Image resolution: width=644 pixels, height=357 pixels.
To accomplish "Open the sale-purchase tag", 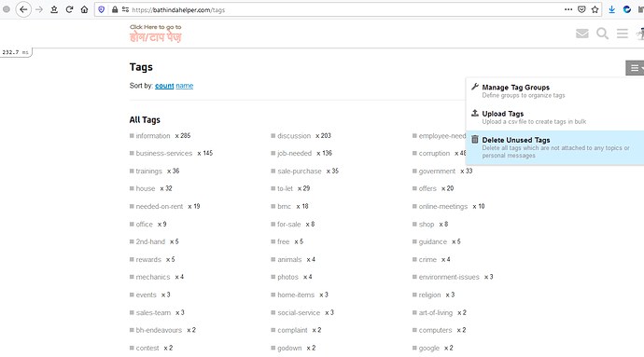I will [300, 172].
